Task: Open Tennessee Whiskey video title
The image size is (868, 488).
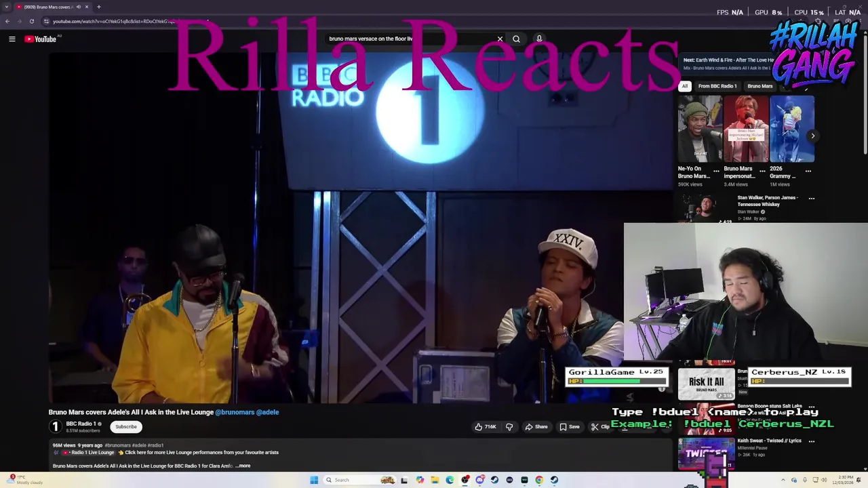Action: [768, 201]
